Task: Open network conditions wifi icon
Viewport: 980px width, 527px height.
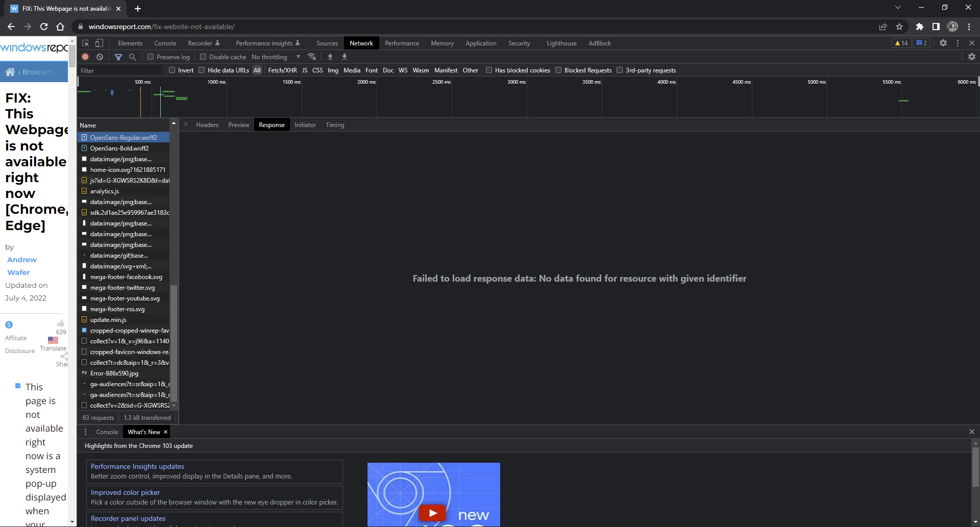Action: [312, 57]
